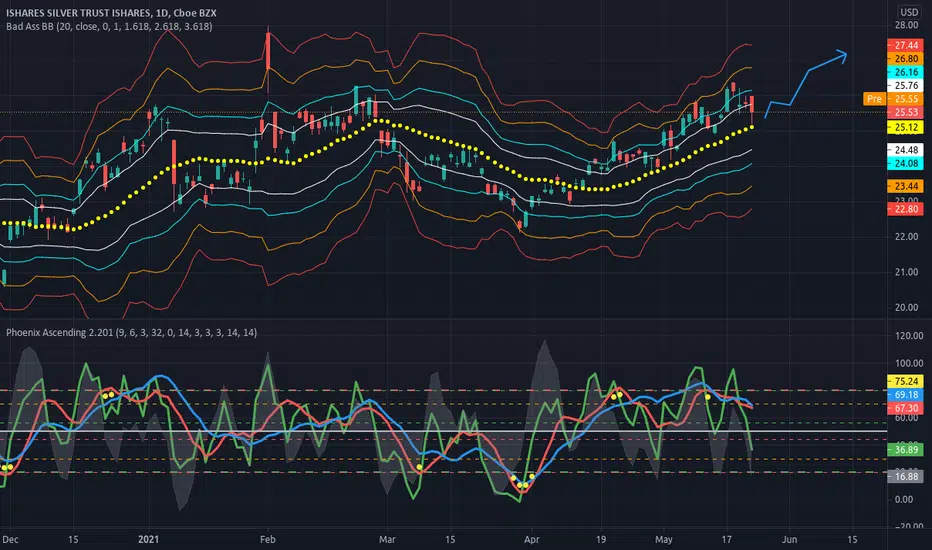Click the cyan 26.16 price label

tap(905, 72)
